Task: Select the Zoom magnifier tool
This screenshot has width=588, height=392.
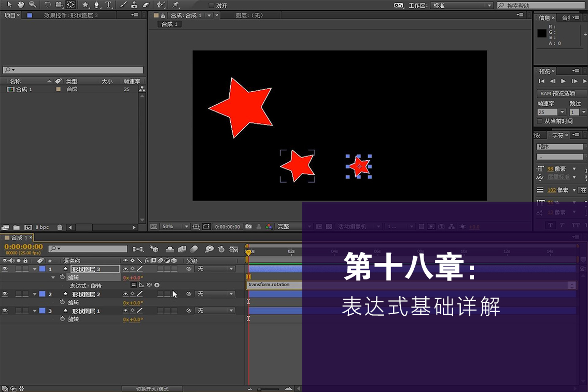Action: pos(32,5)
